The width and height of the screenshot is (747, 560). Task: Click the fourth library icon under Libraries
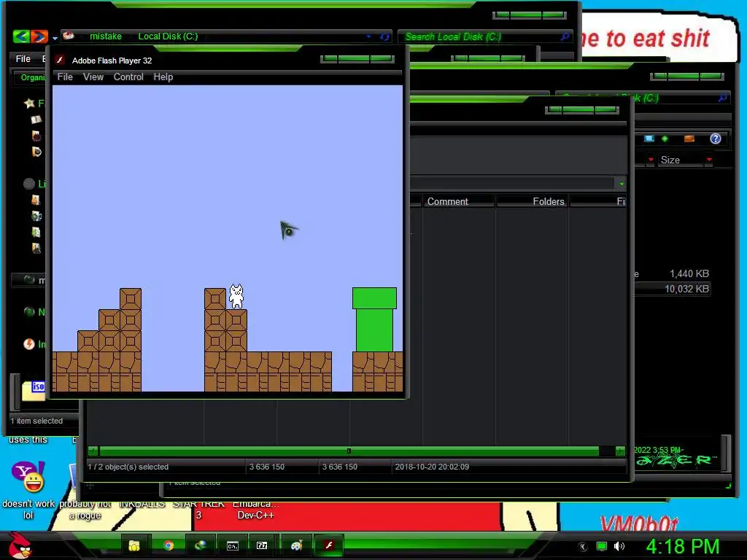coord(36,248)
